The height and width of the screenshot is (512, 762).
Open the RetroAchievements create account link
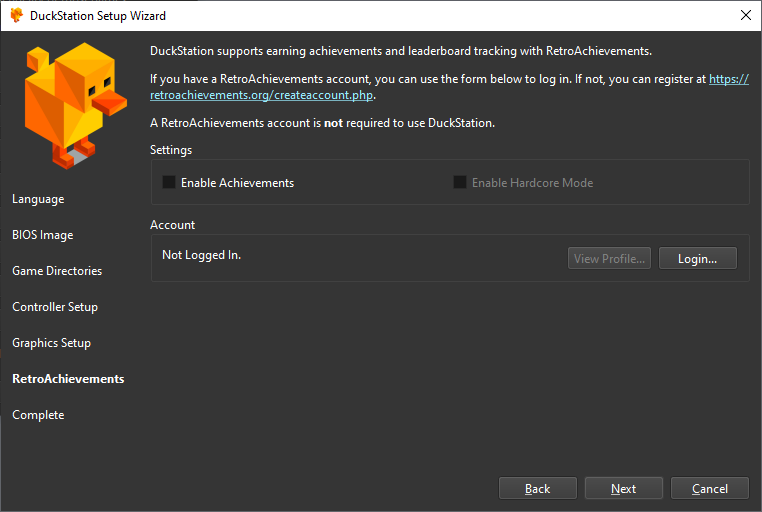[x=261, y=95]
